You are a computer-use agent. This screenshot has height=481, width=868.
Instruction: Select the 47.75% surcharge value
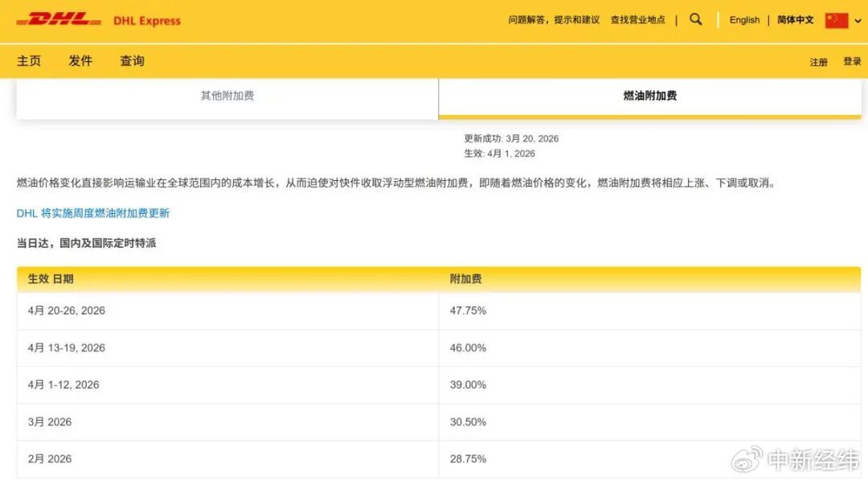pos(468,310)
